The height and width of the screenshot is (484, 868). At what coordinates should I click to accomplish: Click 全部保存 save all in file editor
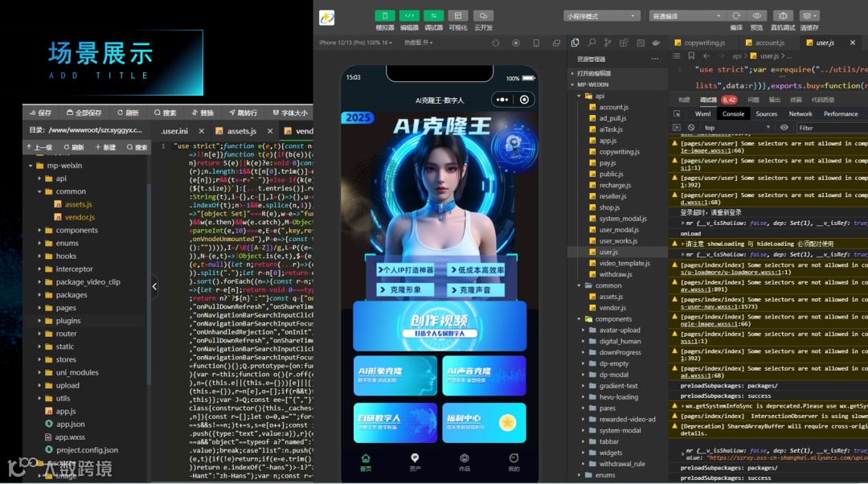tap(84, 113)
